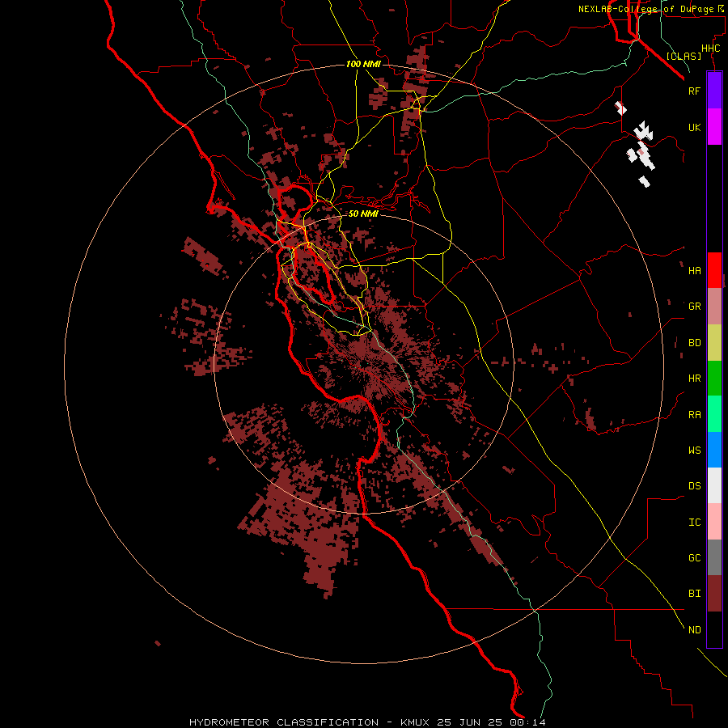Click the "00:14" time stamp

point(528,722)
